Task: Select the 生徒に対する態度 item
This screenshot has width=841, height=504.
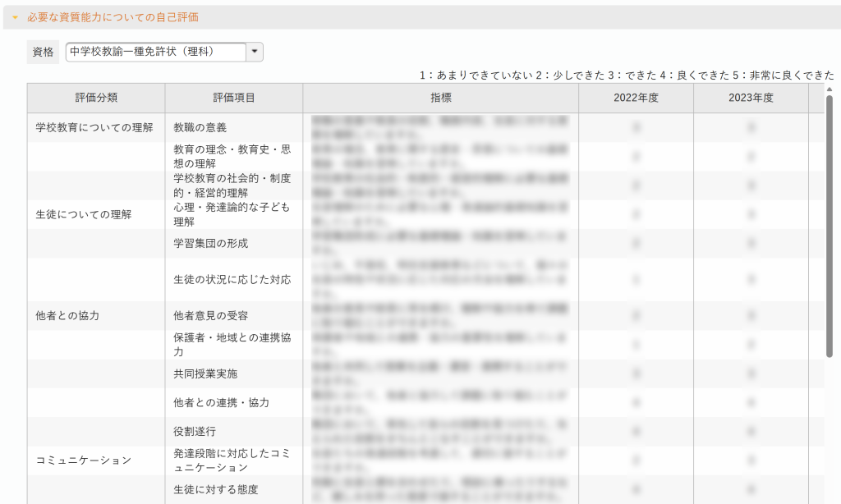Action: coord(216,490)
